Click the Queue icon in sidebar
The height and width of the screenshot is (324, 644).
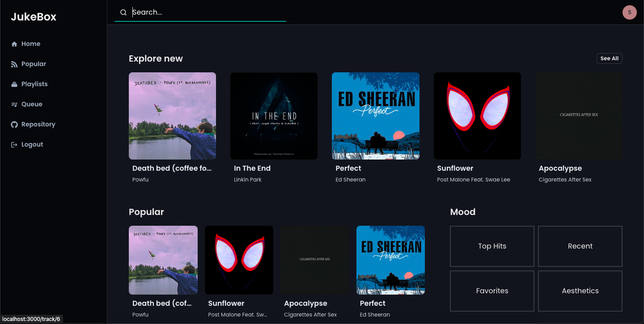(14, 105)
